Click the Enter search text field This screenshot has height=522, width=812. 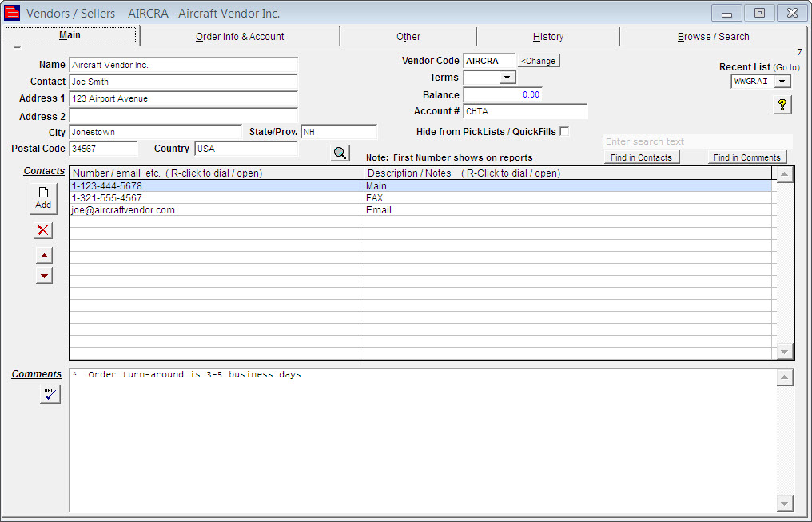click(x=697, y=141)
